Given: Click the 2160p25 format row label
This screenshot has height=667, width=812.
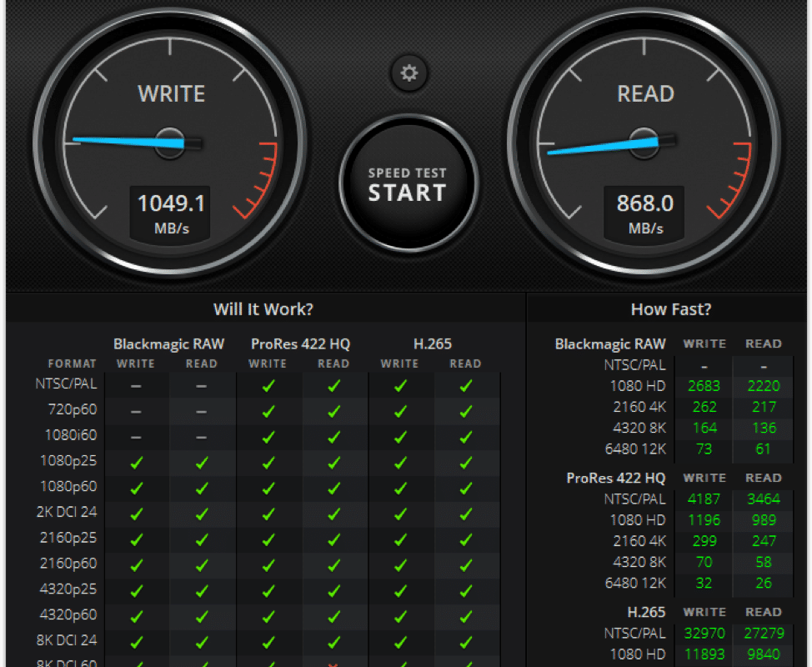Looking at the screenshot, I should point(68,538).
